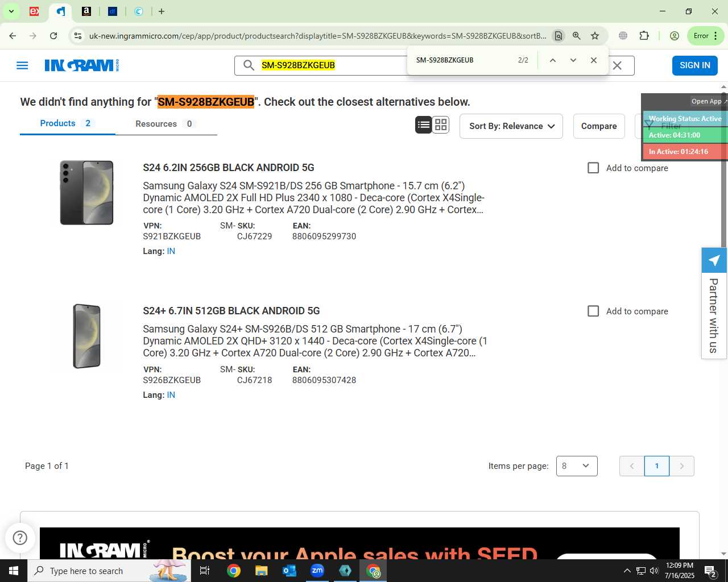Viewport: 728px width, 582px height.
Task: Open the help question mark bubble
Action: point(20,538)
